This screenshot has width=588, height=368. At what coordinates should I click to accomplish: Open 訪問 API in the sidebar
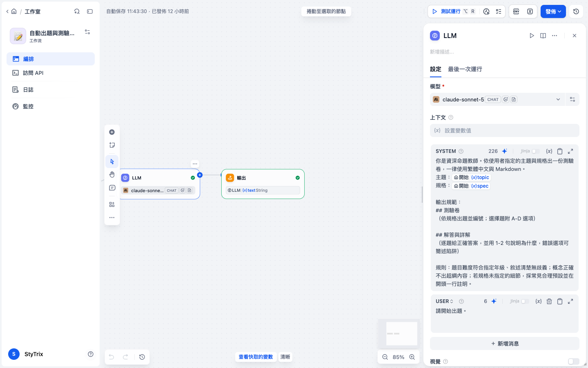tap(51, 73)
